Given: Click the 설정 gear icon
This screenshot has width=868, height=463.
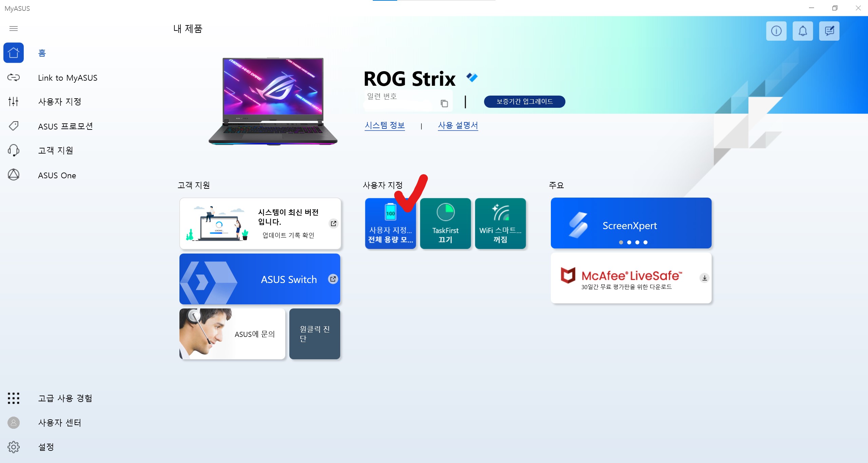Looking at the screenshot, I should (x=14, y=447).
